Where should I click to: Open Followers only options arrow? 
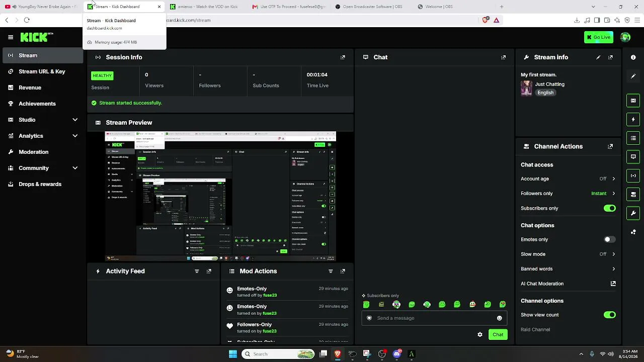tap(613, 194)
